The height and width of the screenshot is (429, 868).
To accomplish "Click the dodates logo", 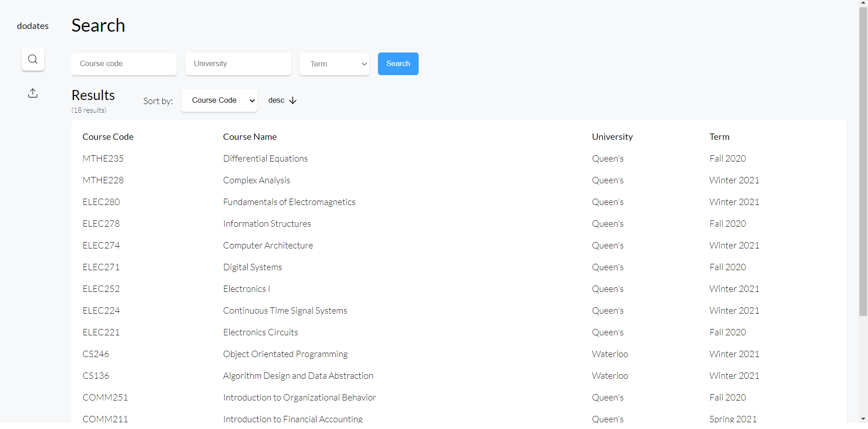I will pyautogui.click(x=32, y=26).
